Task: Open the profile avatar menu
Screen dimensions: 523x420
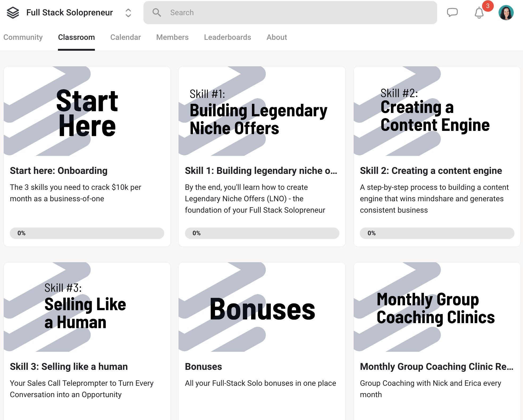Action: [x=506, y=12]
